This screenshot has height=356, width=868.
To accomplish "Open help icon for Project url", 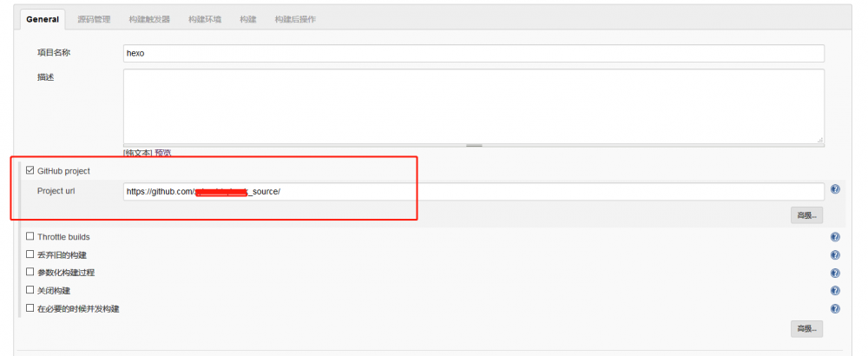I will tap(835, 189).
